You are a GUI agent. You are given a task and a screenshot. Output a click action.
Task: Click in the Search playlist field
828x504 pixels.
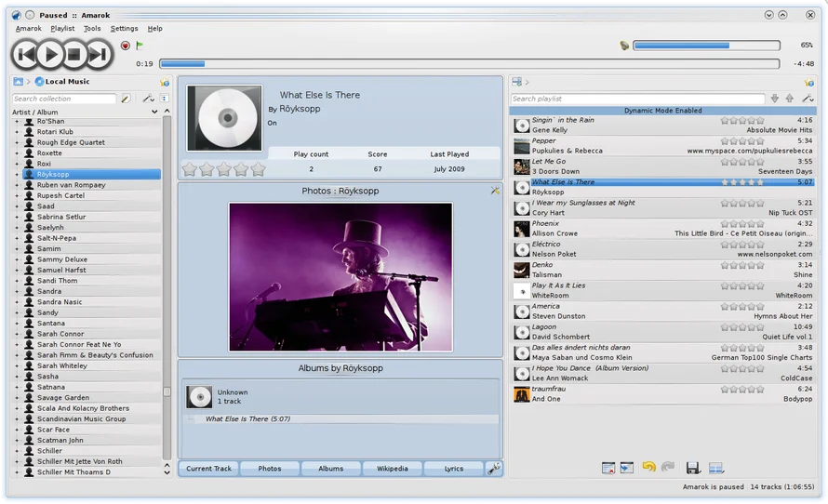click(x=638, y=99)
